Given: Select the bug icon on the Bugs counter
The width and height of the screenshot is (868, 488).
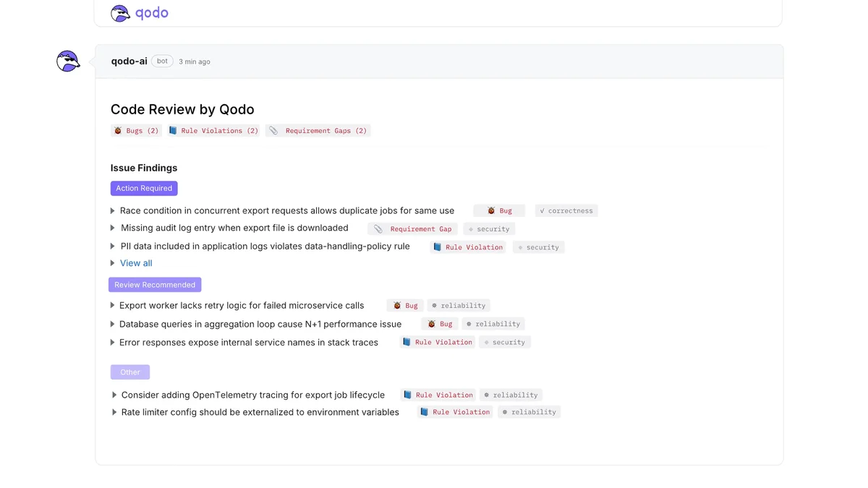Looking at the screenshot, I should tap(118, 131).
